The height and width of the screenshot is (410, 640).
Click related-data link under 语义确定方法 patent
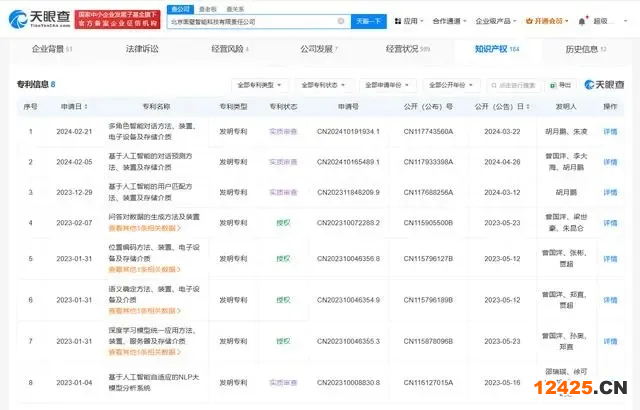pyautogui.click(x=144, y=311)
